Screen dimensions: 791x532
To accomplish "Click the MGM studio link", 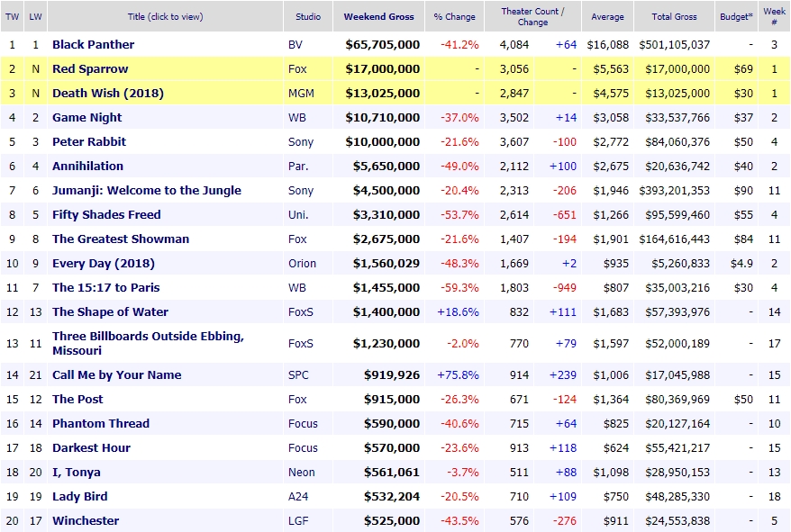I will [301, 94].
